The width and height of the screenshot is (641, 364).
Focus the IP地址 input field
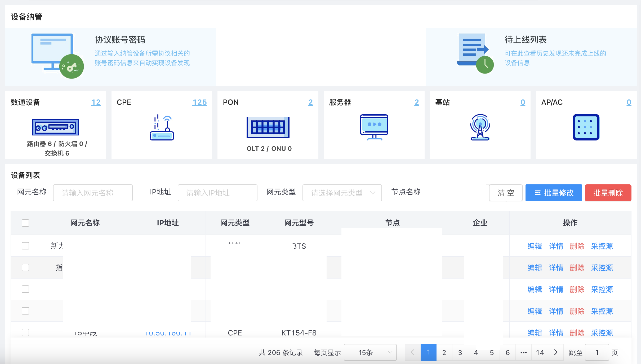point(217,193)
